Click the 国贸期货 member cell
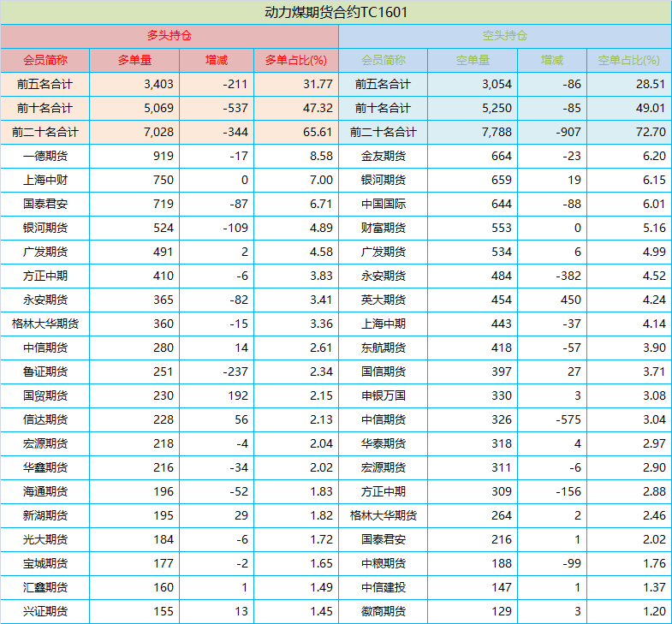The width and height of the screenshot is (672, 624). point(45,395)
